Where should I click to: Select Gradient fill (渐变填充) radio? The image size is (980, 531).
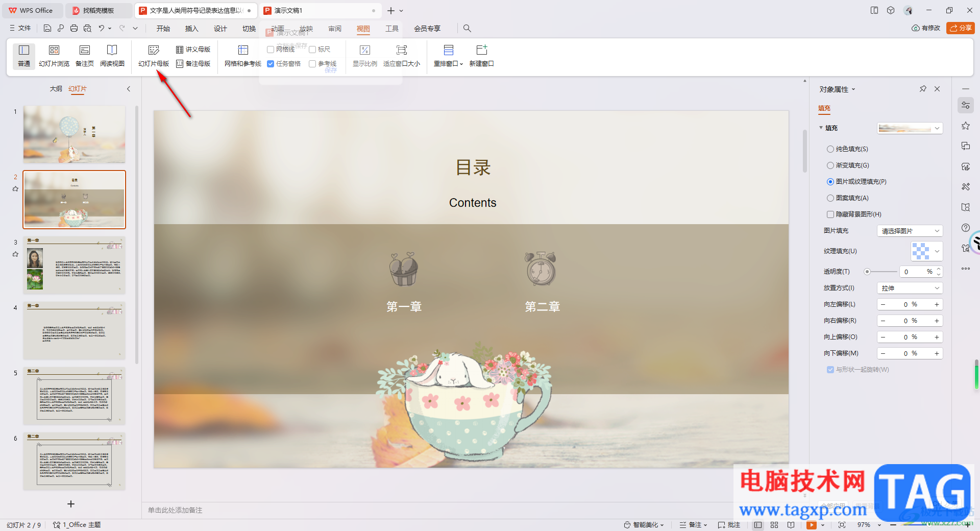[x=830, y=165]
